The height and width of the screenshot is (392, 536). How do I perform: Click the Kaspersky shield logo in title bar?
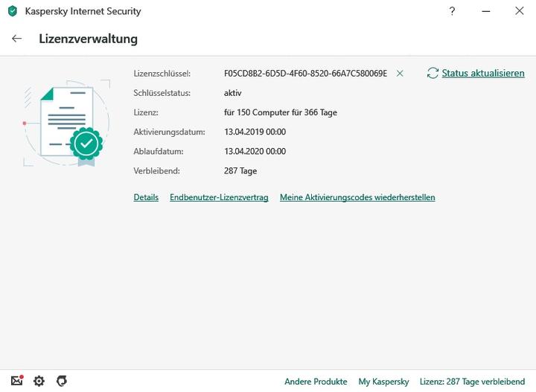click(12, 12)
